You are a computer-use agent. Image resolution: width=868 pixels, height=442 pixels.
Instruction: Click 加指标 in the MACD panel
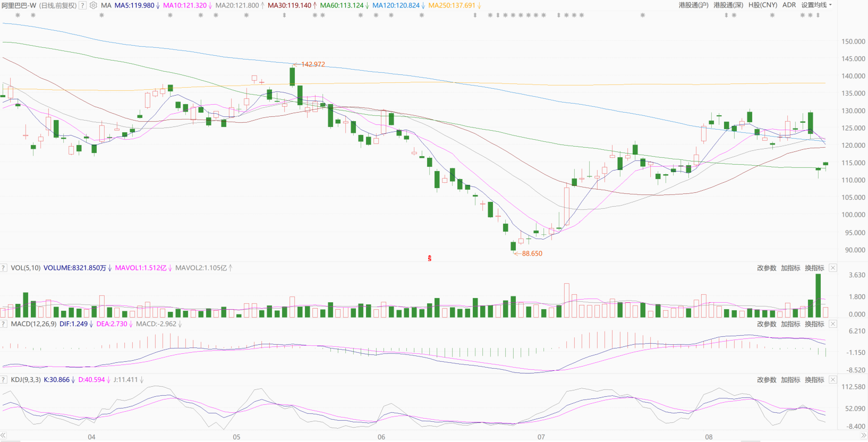(x=790, y=324)
